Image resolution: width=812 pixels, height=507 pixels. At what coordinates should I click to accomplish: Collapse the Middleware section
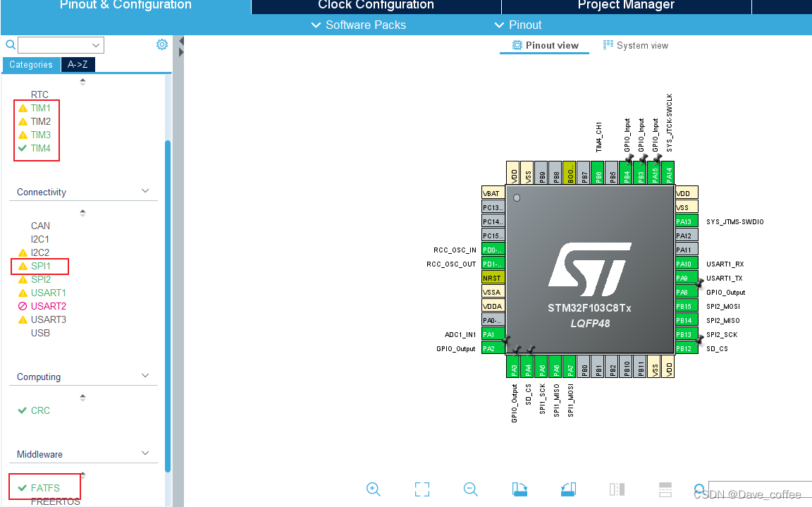(144, 453)
